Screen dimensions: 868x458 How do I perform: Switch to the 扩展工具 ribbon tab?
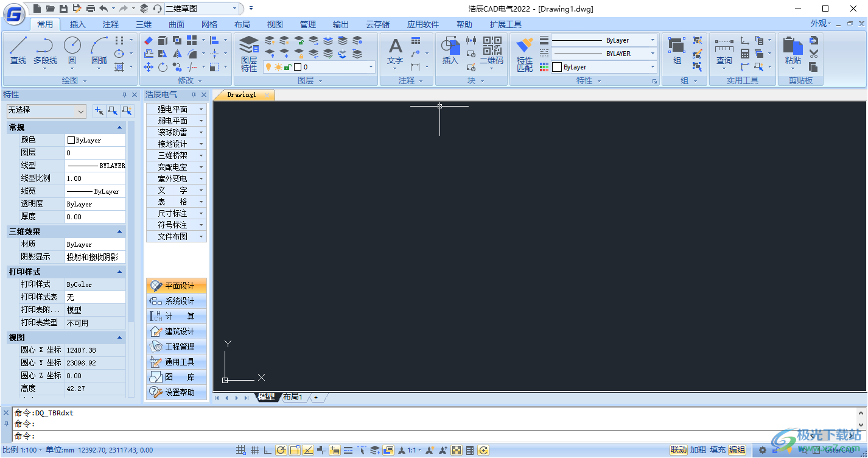click(506, 24)
